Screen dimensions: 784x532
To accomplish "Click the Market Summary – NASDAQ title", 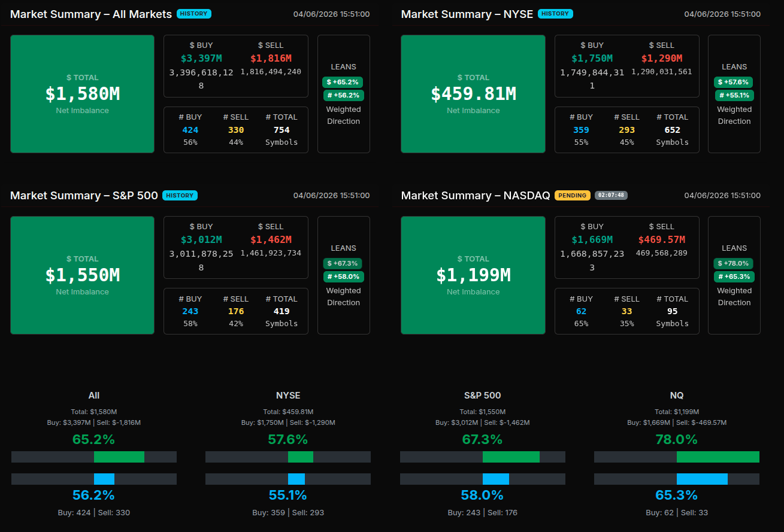I will click(476, 196).
